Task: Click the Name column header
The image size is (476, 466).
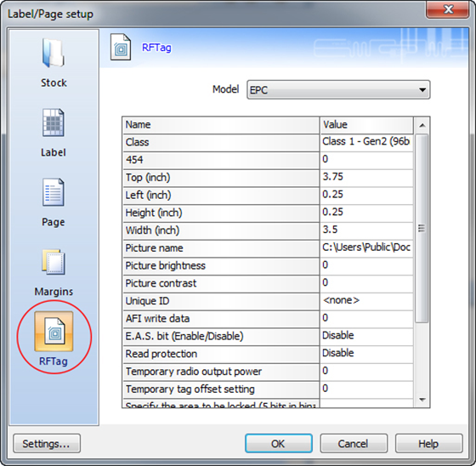Action: [221, 125]
